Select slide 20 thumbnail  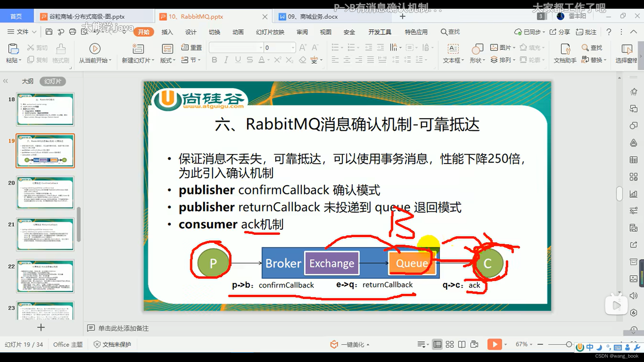click(45, 193)
